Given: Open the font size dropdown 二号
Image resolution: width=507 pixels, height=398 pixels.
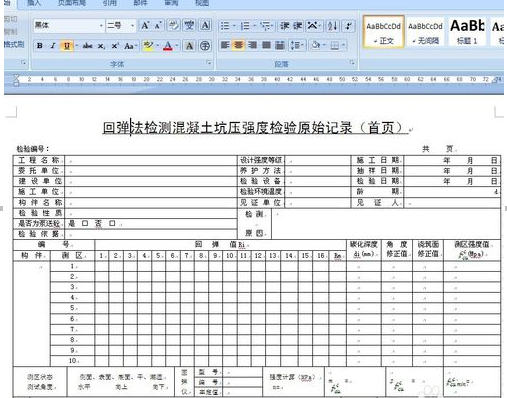Looking at the screenshot, I should [x=133, y=26].
